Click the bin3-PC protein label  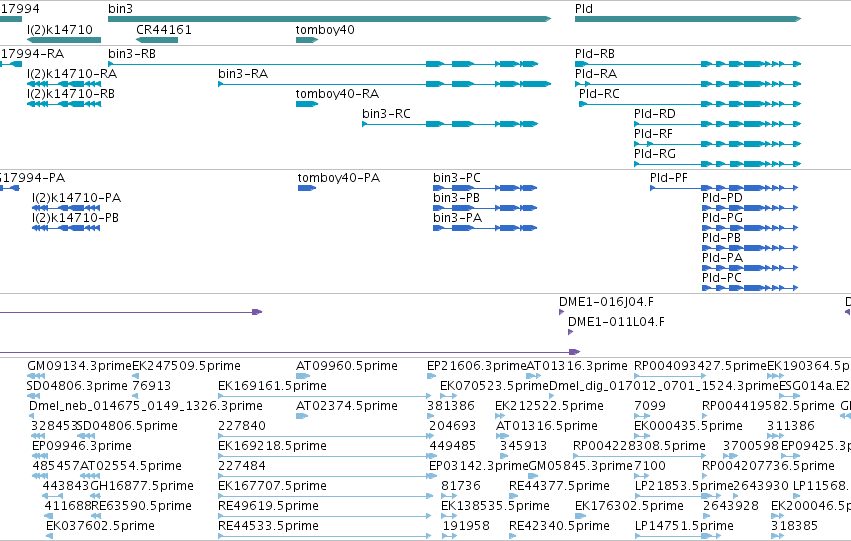pos(457,178)
